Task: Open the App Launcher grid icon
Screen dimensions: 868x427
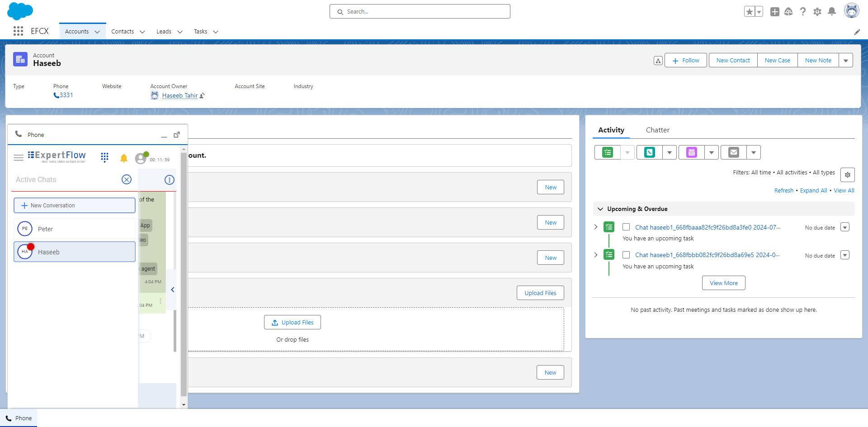Action: click(18, 31)
